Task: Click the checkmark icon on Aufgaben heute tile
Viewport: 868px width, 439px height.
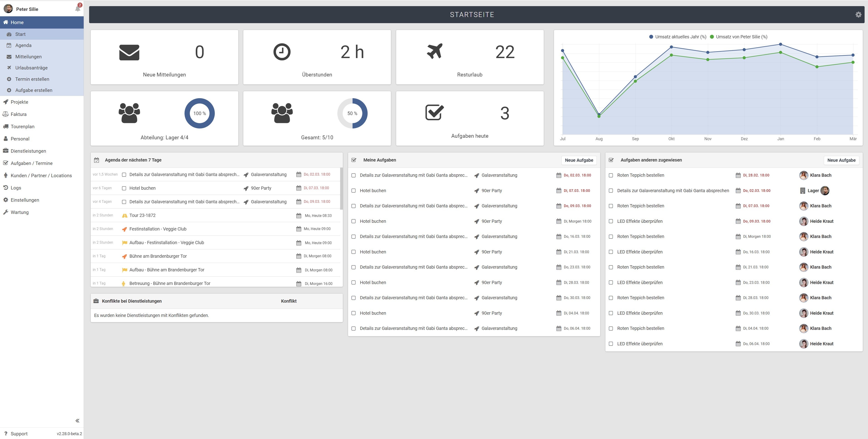Action: coord(434,112)
